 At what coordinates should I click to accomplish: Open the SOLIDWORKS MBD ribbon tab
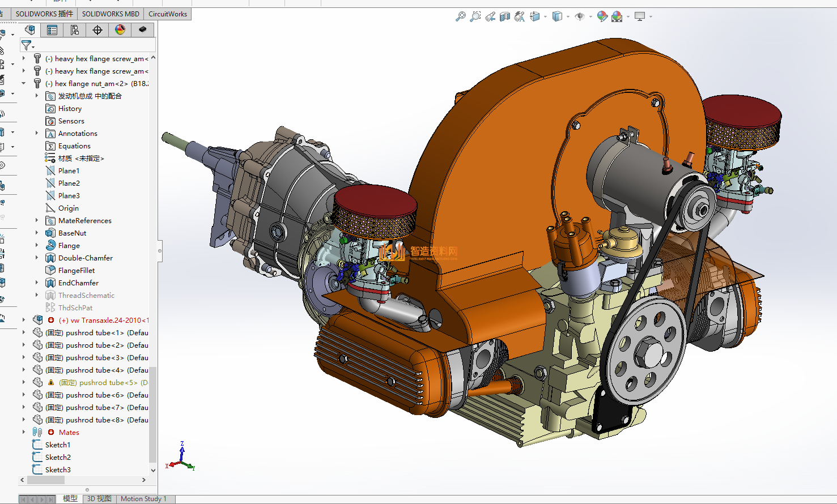coord(111,14)
